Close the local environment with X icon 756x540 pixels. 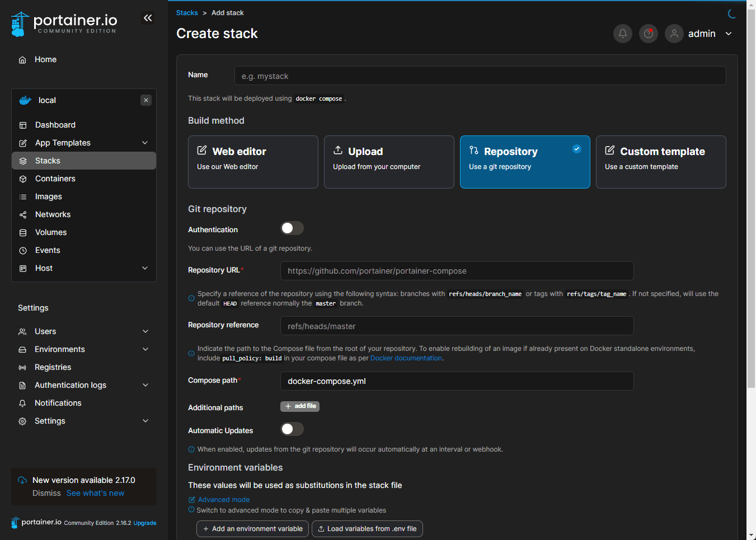point(146,100)
